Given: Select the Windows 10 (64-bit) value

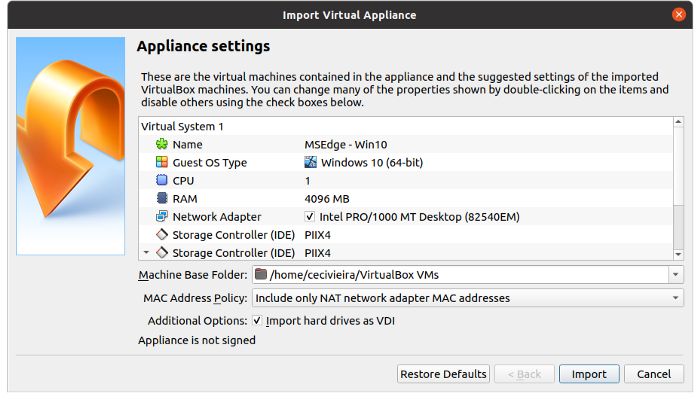Looking at the screenshot, I should pos(372,162).
